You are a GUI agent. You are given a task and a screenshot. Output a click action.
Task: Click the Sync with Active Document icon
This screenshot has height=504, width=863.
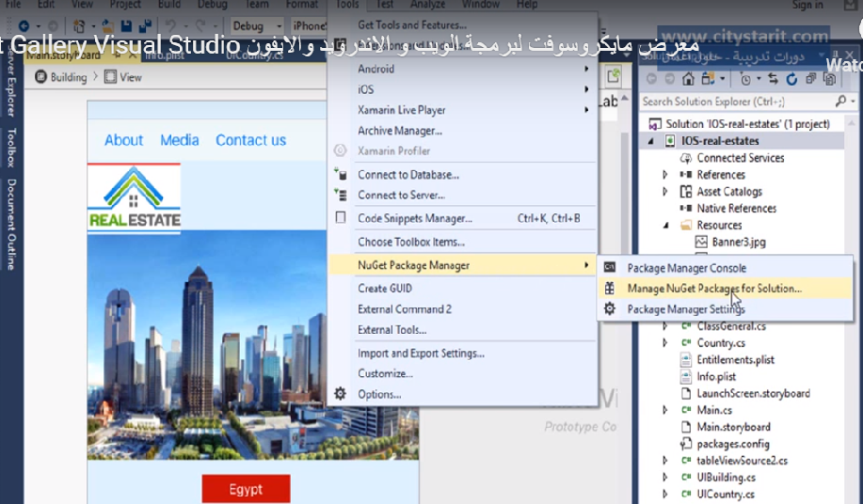point(773,79)
